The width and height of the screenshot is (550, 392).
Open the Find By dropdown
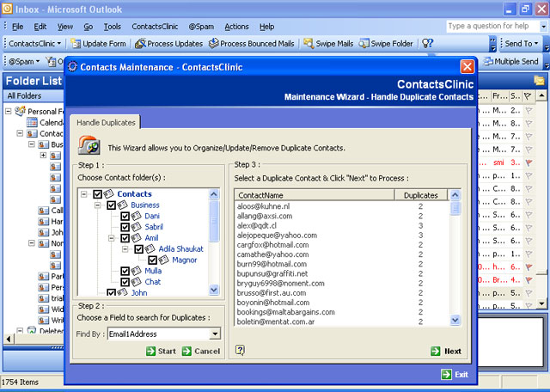point(215,334)
